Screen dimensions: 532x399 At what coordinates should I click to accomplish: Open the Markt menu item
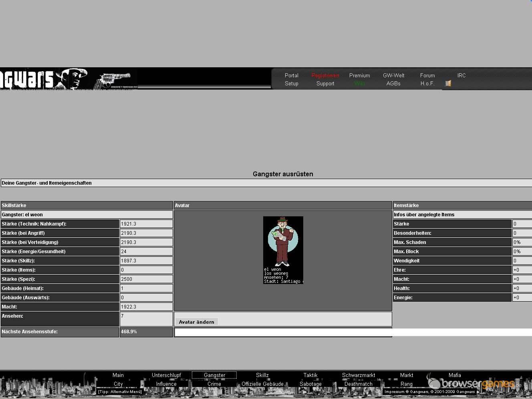[x=407, y=375]
